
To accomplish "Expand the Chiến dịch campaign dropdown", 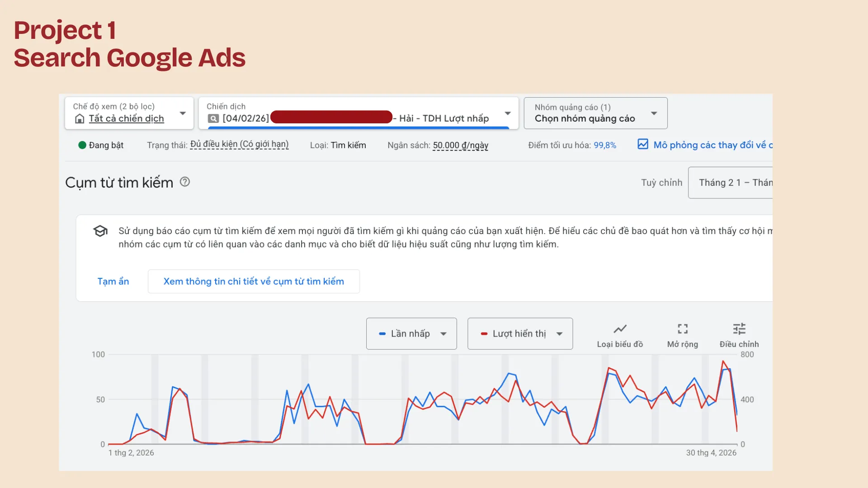I will [508, 113].
